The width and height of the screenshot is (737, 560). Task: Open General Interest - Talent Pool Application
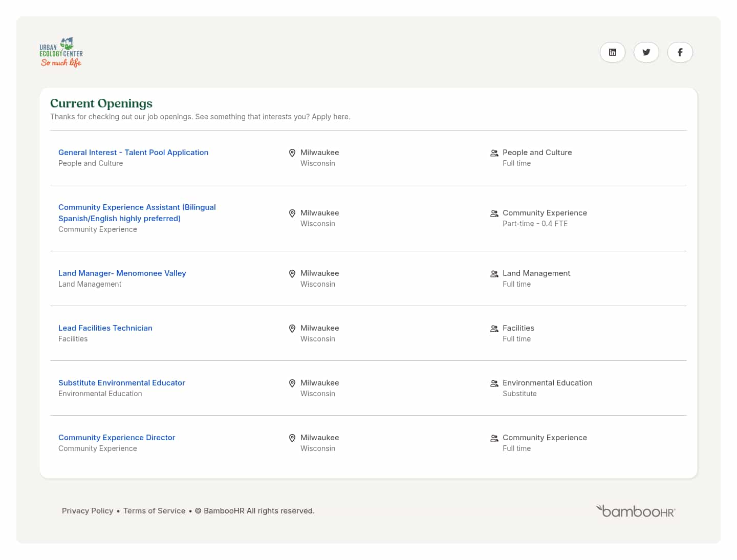pyautogui.click(x=133, y=153)
